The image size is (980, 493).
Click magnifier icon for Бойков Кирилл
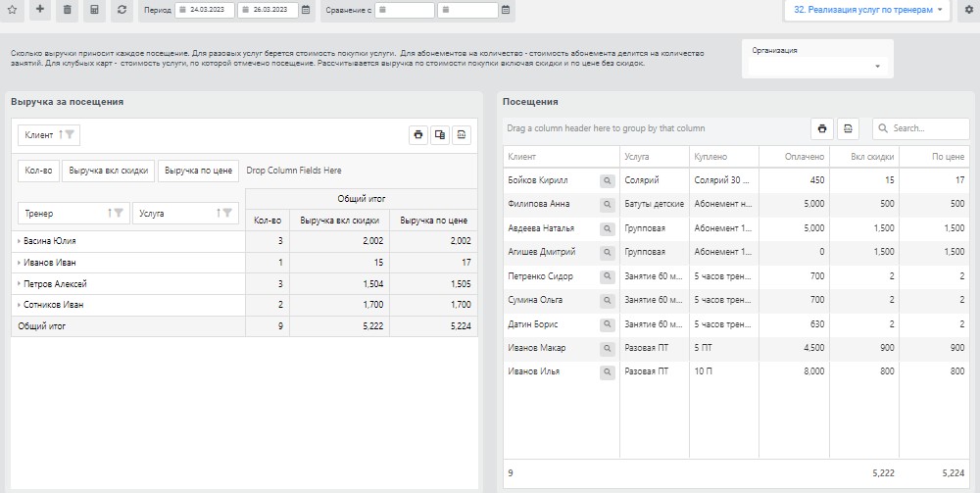(x=607, y=180)
